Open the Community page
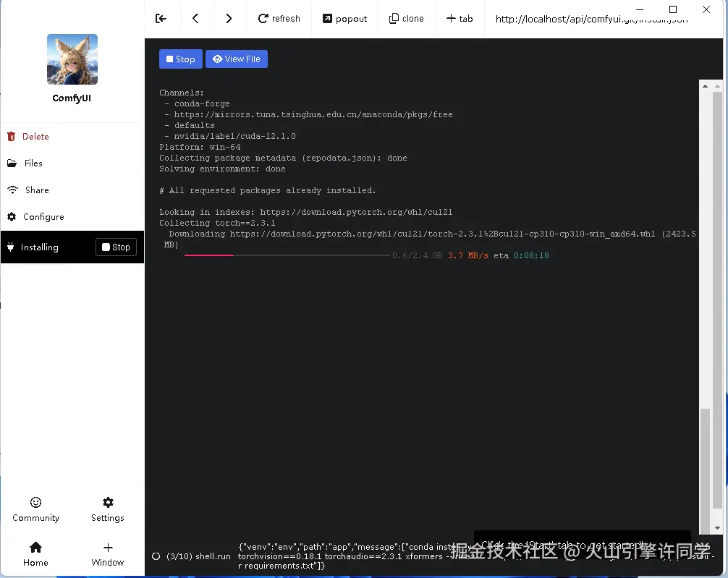 35,509
